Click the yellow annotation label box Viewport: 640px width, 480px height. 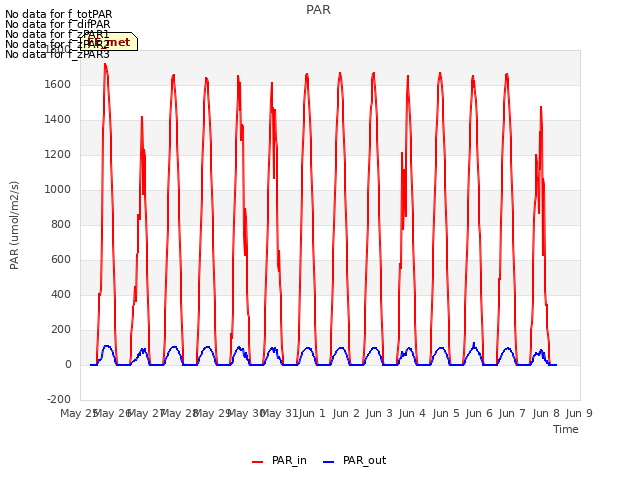click(x=109, y=42)
